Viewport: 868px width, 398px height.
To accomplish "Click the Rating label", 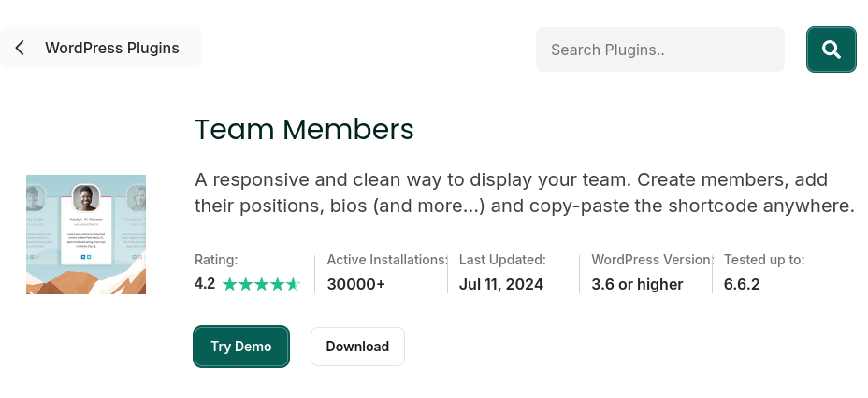I will [x=216, y=260].
